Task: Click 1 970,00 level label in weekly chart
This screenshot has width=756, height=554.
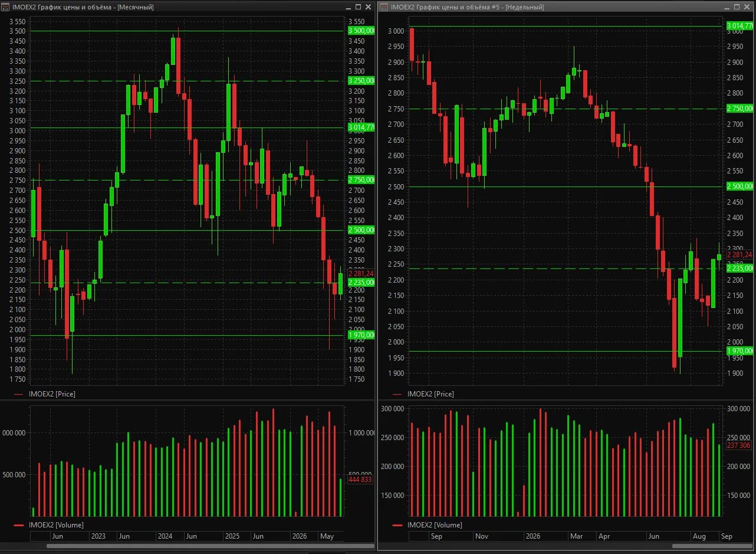Action: click(x=739, y=351)
